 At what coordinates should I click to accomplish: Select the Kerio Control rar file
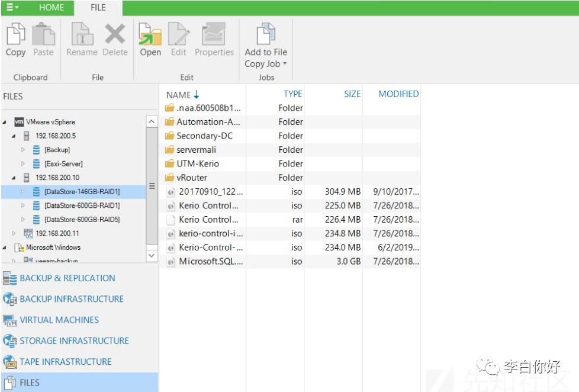point(208,220)
